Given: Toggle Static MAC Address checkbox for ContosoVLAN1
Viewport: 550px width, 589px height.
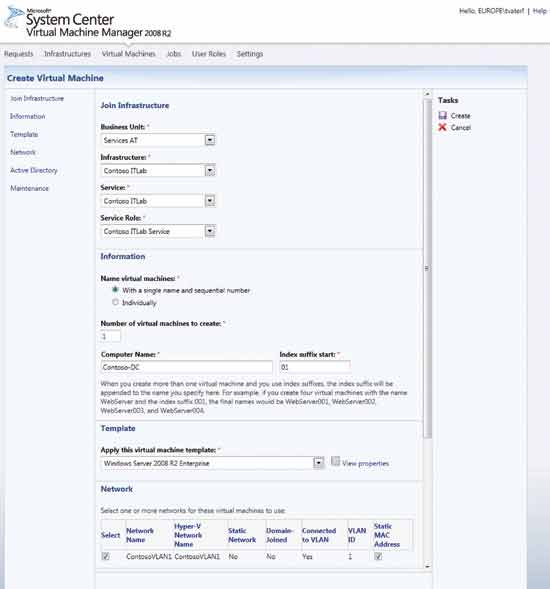Looking at the screenshot, I should click(378, 556).
